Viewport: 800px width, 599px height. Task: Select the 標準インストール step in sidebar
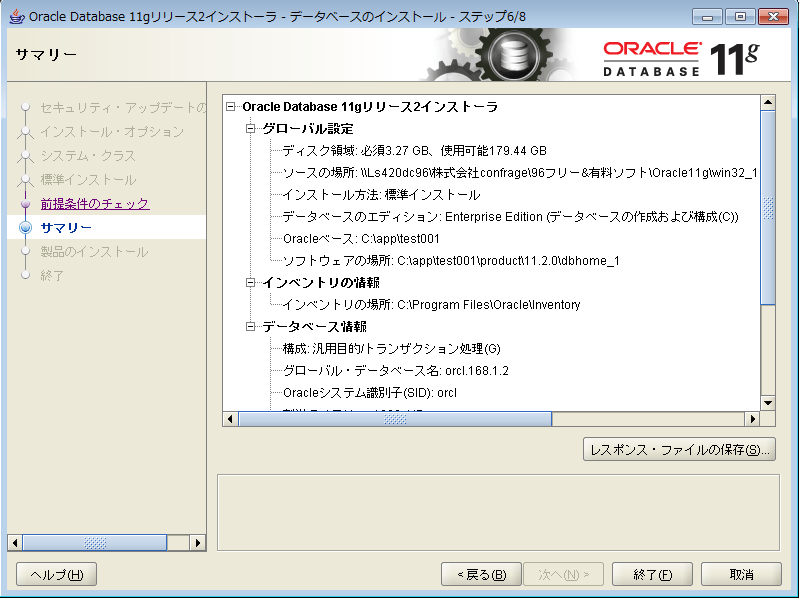click(88, 180)
